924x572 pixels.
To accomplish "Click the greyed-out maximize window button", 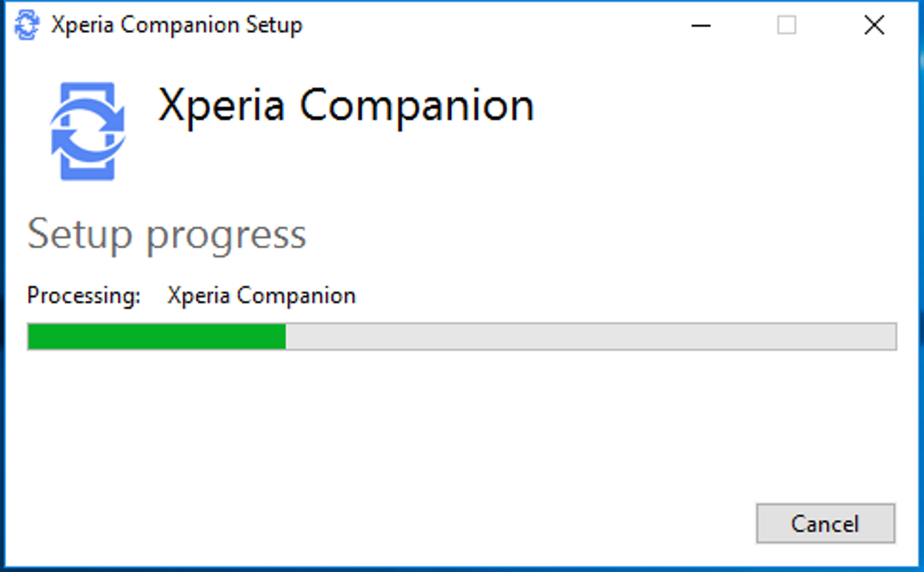I will coord(786,25).
